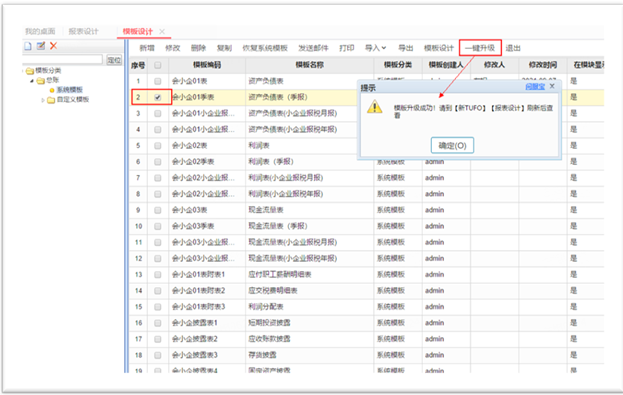Check the box for row 会小企03表
The image size is (623, 395).
click(158, 210)
